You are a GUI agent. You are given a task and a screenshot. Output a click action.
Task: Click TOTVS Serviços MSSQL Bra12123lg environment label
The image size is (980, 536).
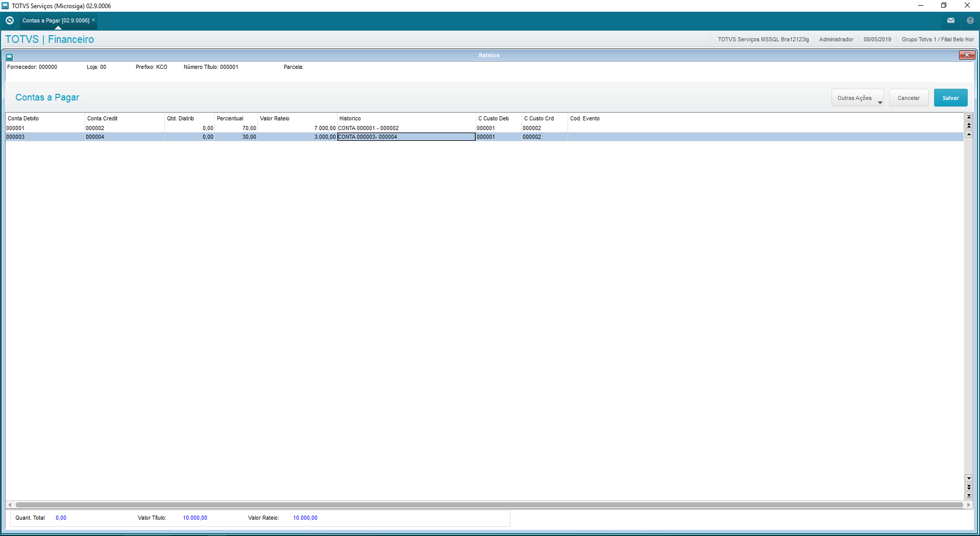pyautogui.click(x=763, y=39)
